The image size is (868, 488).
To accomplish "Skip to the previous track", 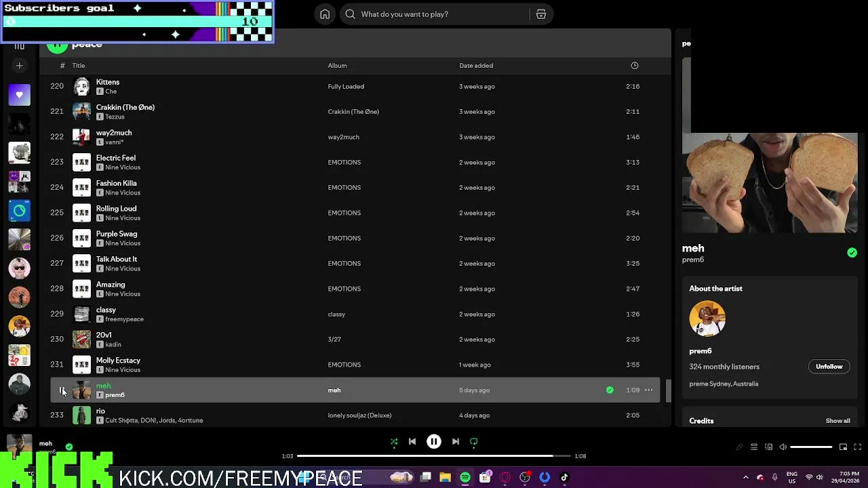I will (412, 442).
